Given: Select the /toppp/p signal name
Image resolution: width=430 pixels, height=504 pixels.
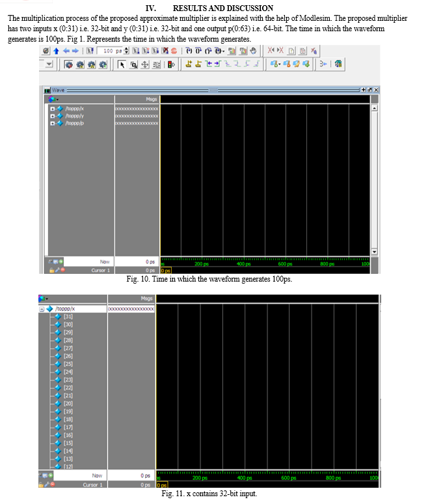Looking at the screenshot, I should pyautogui.click(x=75, y=123).
